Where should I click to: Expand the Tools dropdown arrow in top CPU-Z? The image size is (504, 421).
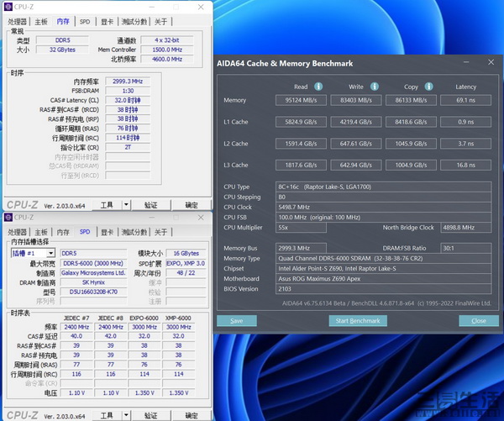[126, 204]
